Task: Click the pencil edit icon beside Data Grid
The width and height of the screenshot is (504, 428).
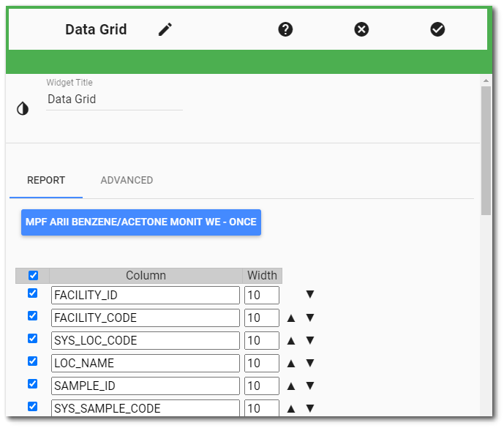Action: pos(165,29)
